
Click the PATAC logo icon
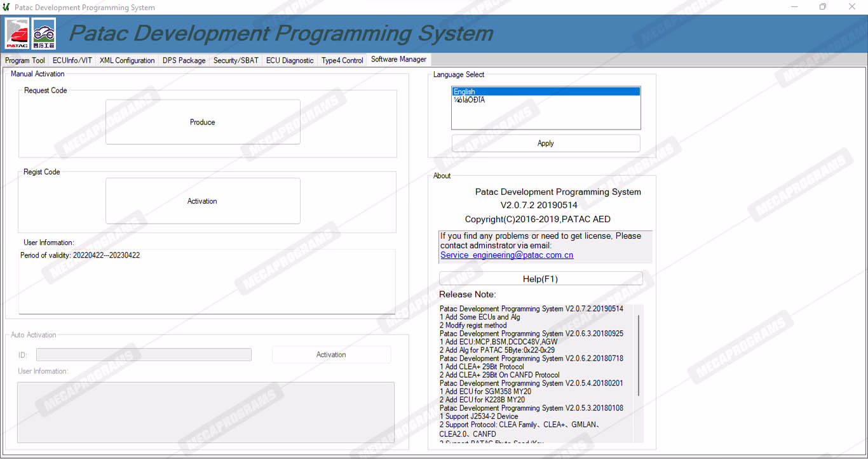(x=17, y=34)
